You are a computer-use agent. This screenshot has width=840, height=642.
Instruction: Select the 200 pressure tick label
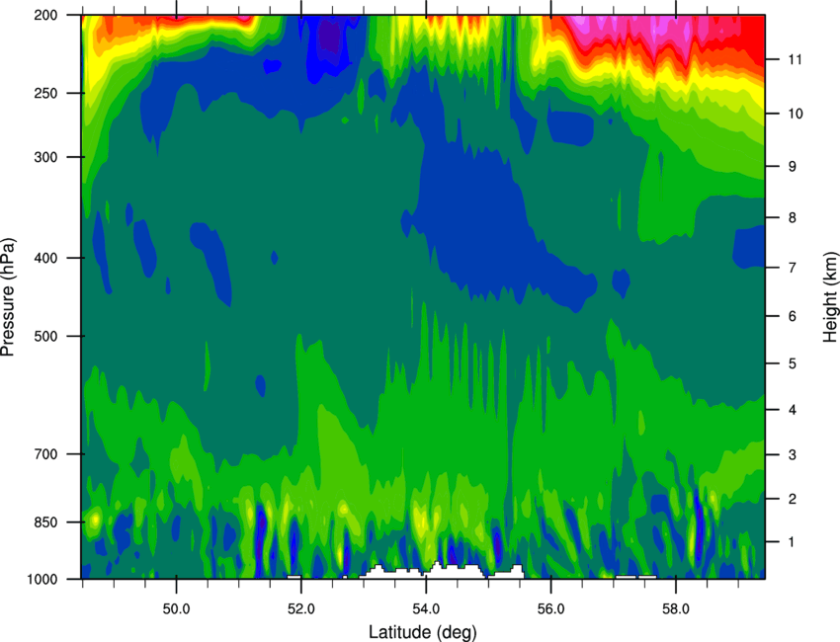pyautogui.click(x=45, y=15)
